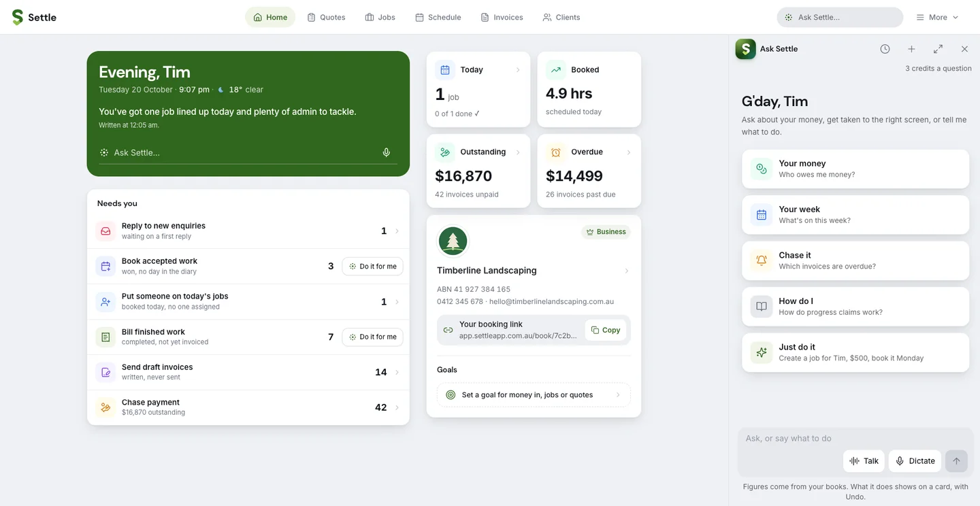The width and height of the screenshot is (980, 506).
Task: Click the 26 invoices past due text
Action: [581, 195]
